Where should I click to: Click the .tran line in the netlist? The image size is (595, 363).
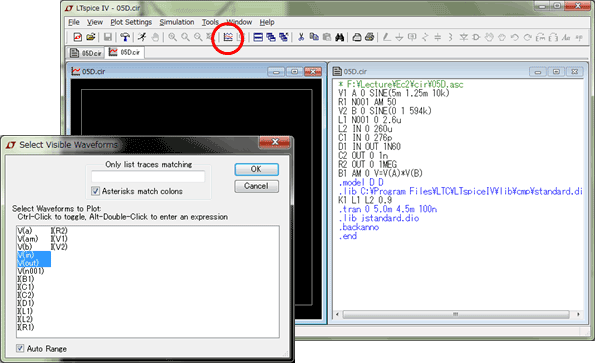click(387, 209)
